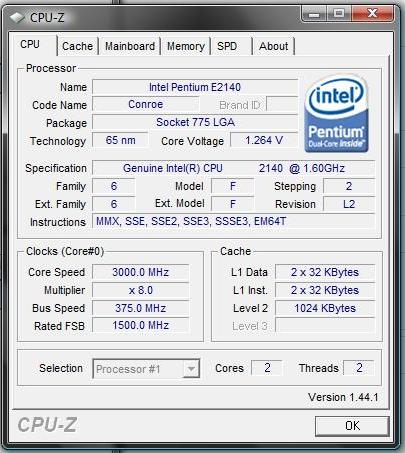Click the Specification text field
Screen dimensions: 405x453
(x=233, y=168)
